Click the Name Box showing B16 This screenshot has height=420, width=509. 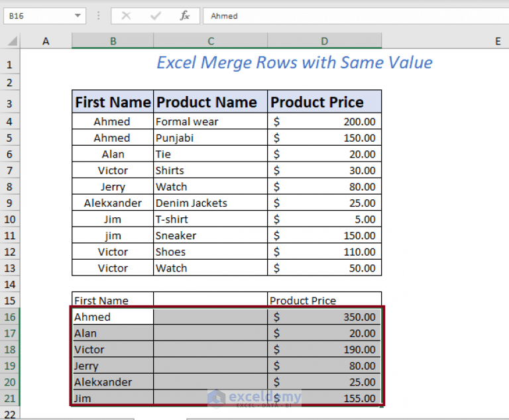tap(45, 16)
